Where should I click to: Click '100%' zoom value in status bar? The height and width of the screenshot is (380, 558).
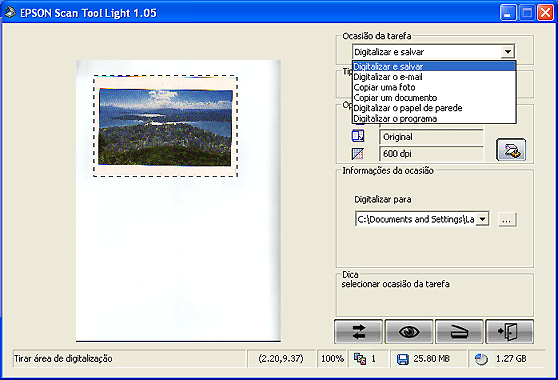pyautogui.click(x=332, y=359)
